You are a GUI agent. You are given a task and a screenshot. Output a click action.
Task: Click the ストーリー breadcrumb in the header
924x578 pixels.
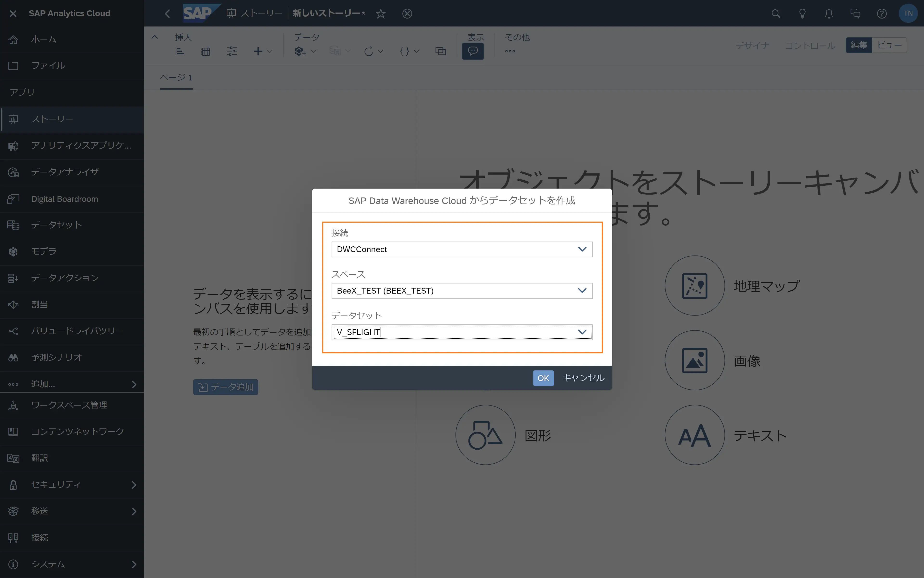[254, 13]
